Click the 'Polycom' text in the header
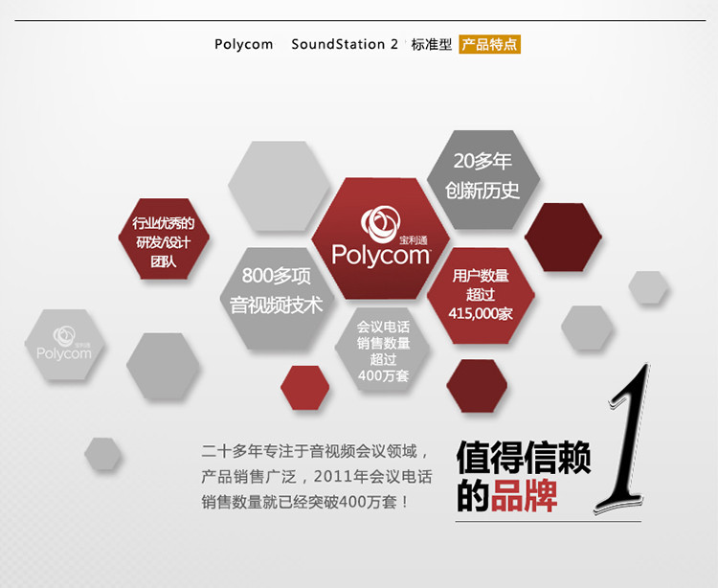 (x=244, y=45)
